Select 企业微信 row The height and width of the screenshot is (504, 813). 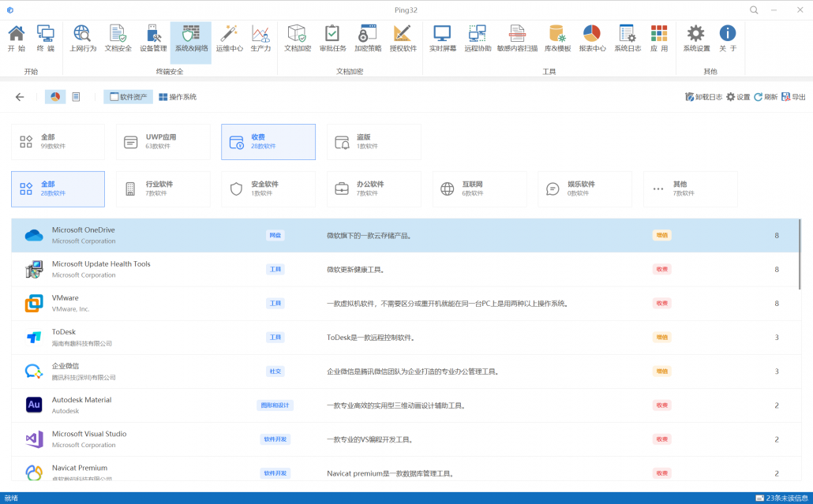click(405, 371)
